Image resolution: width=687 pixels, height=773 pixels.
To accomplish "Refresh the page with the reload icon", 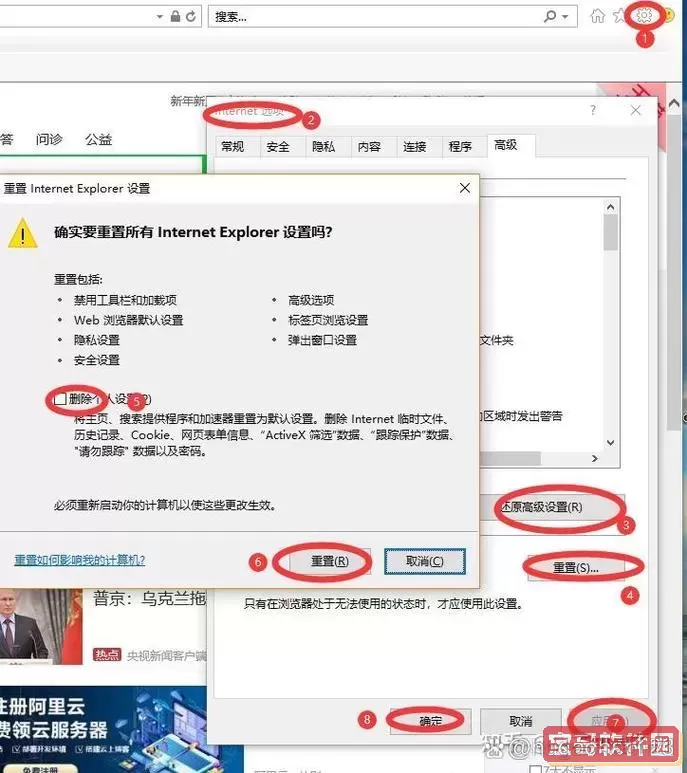I will 191,16.
